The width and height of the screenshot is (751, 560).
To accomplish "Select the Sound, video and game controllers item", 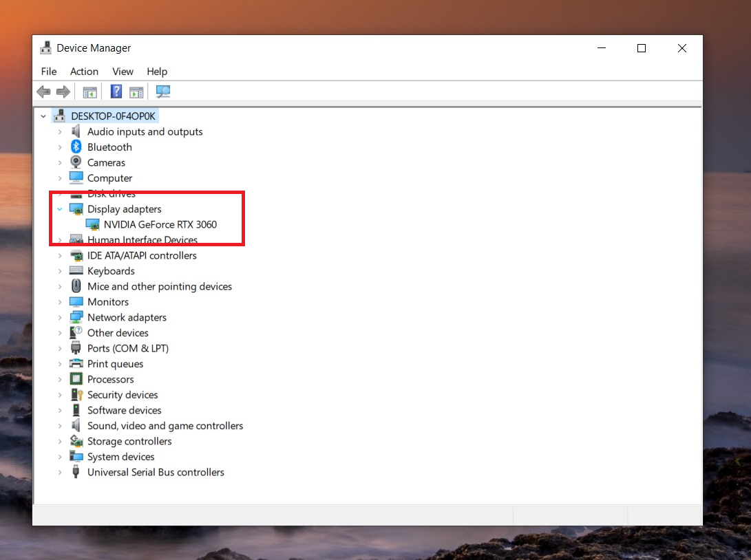I will [165, 426].
